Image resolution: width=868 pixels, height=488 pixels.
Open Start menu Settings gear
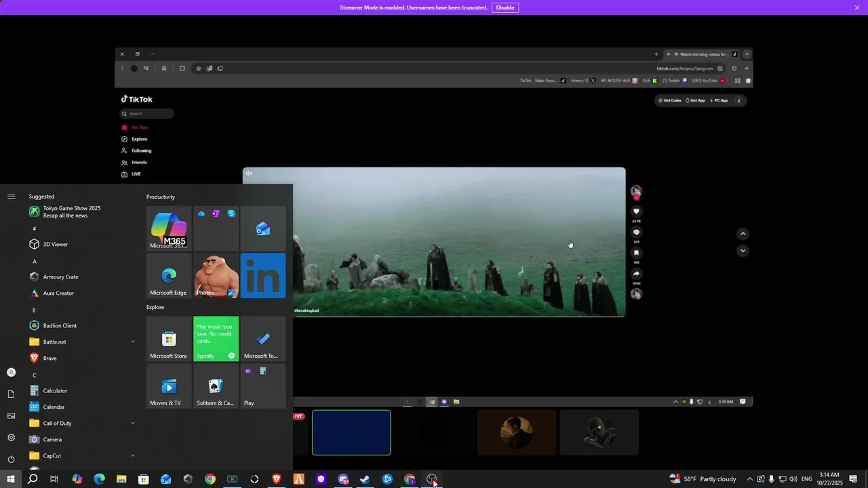pos(11,437)
